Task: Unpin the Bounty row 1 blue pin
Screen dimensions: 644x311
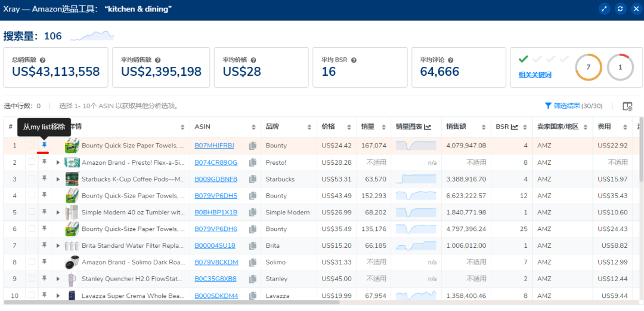Action: pos(44,145)
